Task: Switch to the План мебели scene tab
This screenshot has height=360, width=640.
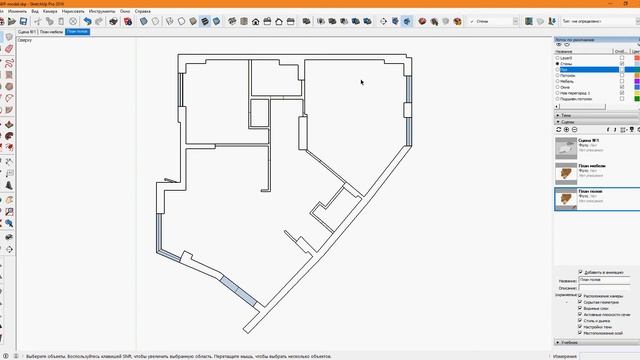Action: [51, 32]
